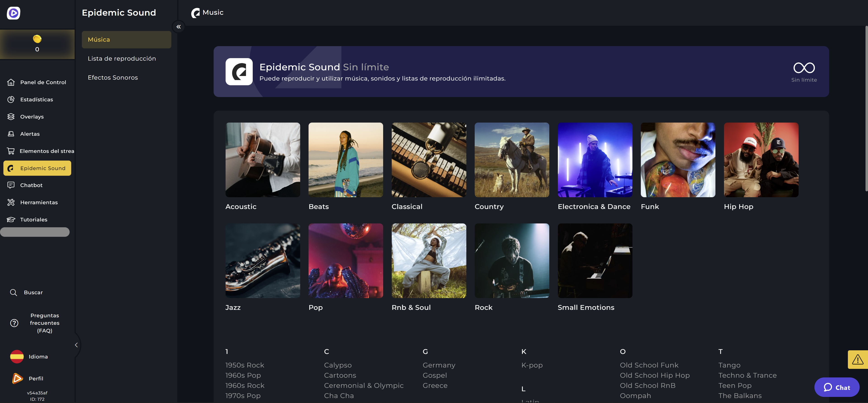Open the Estadísticas page
The width and height of the screenshot is (868, 403).
coord(36,100)
